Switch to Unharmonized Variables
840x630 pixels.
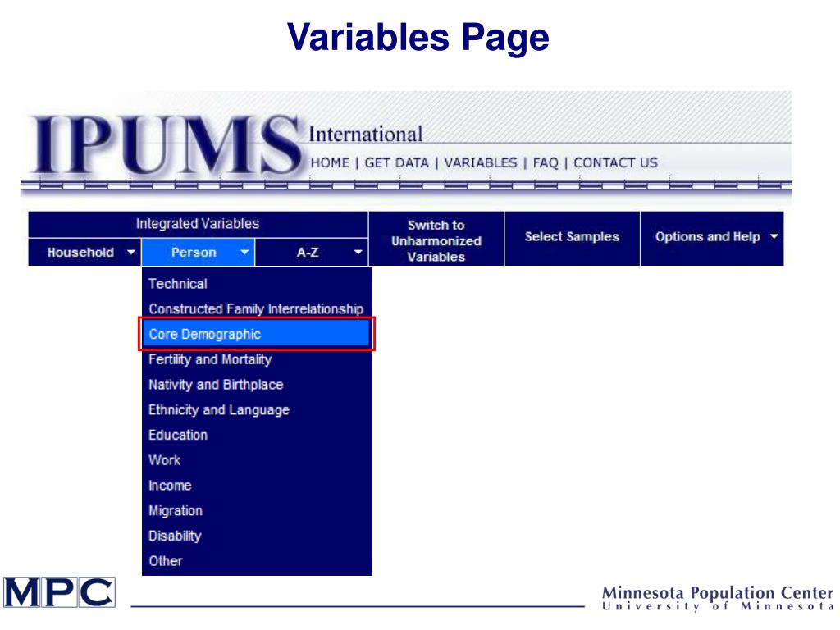(436, 239)
